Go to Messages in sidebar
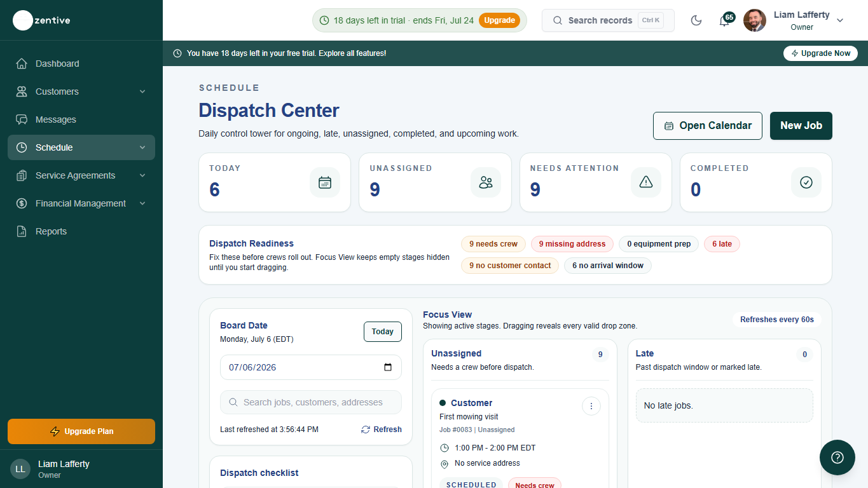Viewport: 868px width, 488px height. (x=81, y=119)
